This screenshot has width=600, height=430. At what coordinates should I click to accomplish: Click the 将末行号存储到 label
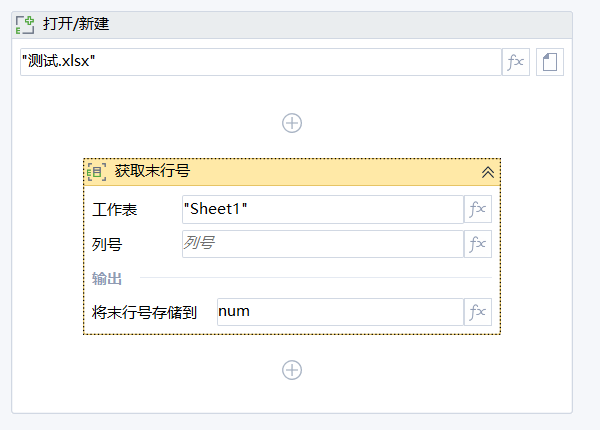144,312
